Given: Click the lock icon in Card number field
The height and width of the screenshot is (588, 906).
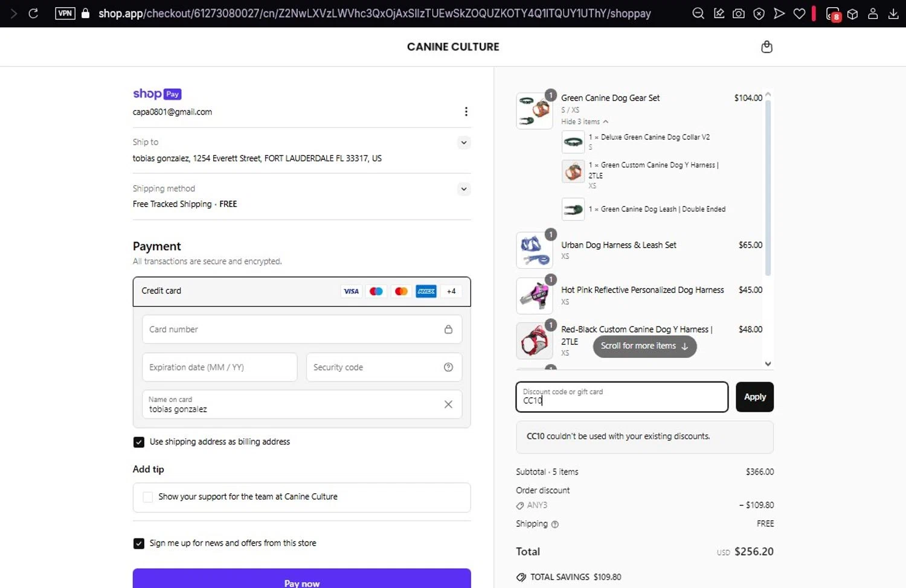Looking at the screenshot, I should coord(448,330).
